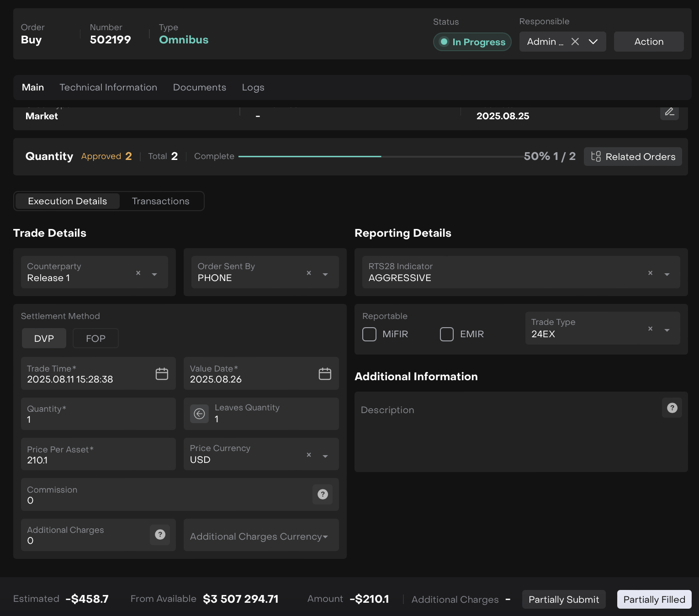Open the Trade Time calendar picker
Image resolution: width=699 pixels, height=616 pixels.
(162, 374)
